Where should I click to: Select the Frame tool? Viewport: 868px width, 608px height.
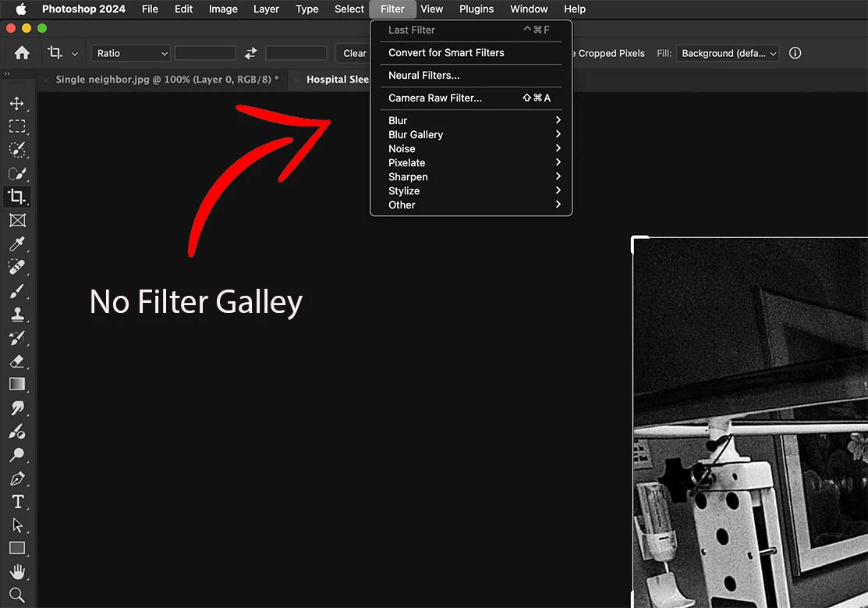point(16,221)
